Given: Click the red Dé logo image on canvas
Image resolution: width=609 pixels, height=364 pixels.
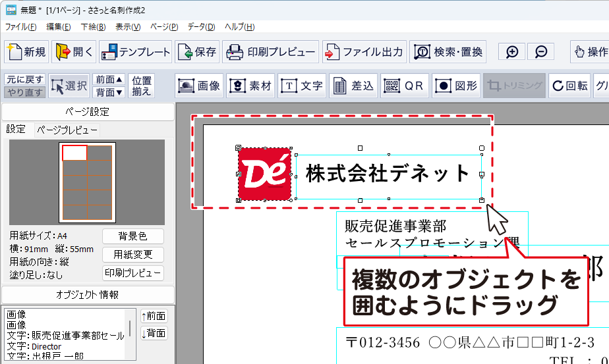Looking at the screenshot, I should click(x=264, y=174).
